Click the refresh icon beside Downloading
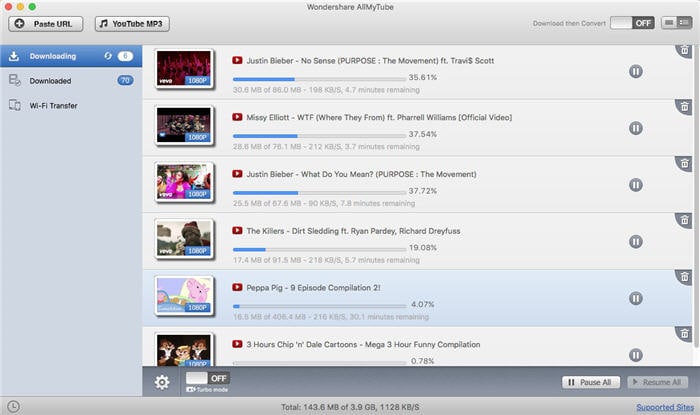The image size is (700, 415). click(108, 56)
